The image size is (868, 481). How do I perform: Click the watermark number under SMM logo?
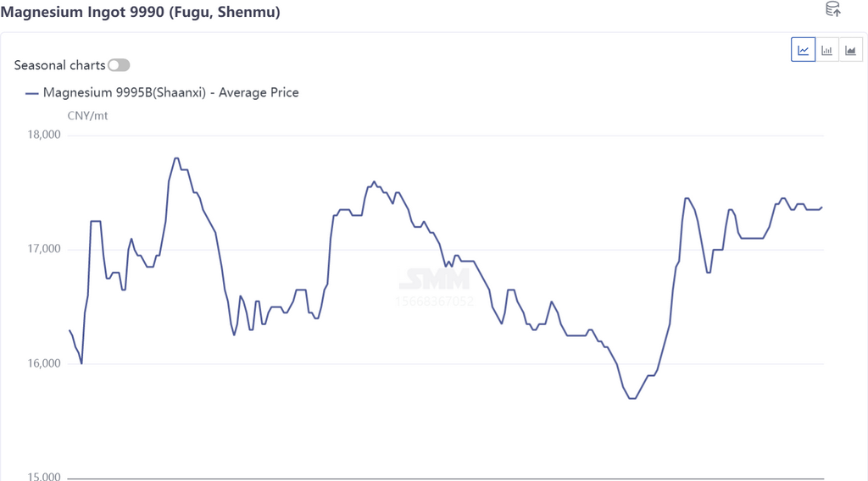436,301
